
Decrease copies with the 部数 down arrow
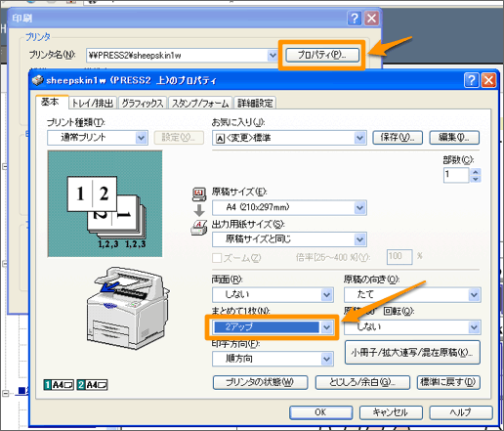click(476, 179)
